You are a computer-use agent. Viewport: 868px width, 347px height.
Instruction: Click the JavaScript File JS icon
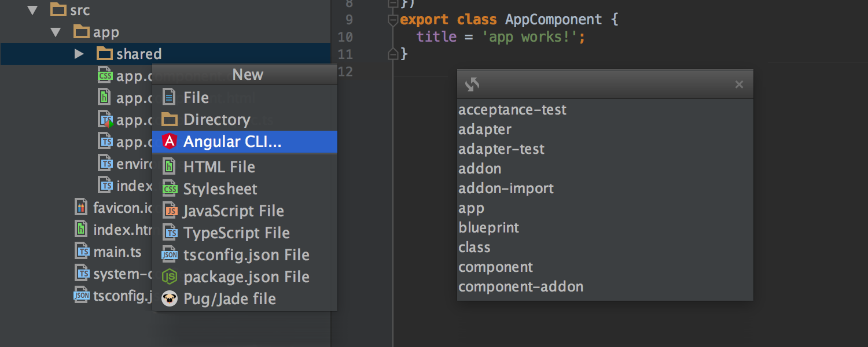tap(170, 211)
